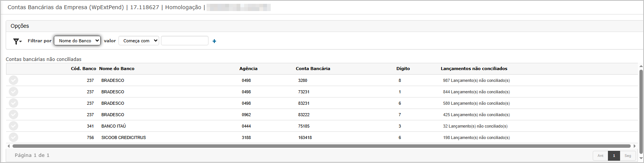Open the 'Nome do Banco' filter dropdown
This screenshot has width=644, height=163.
[77, 41]
